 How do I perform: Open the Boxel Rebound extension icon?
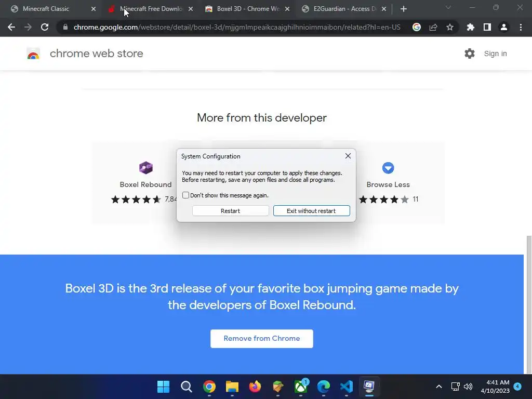point(146,168)
